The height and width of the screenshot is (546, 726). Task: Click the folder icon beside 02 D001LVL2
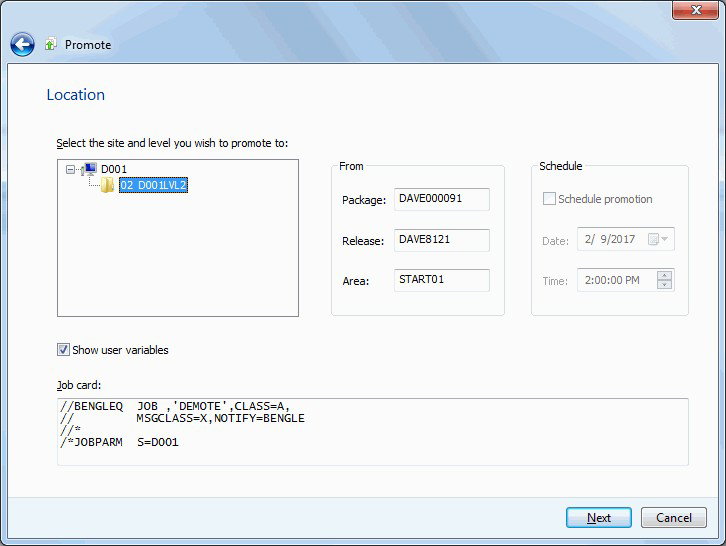click(107, 185)
